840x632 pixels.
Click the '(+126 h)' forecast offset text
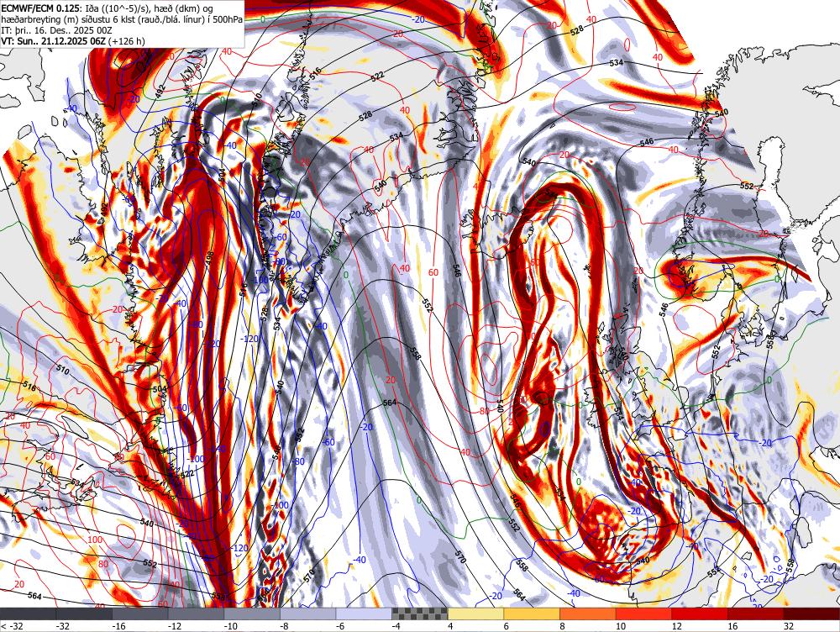click(127, 40)
